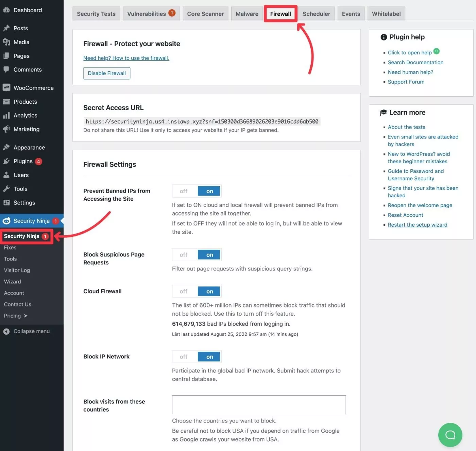
Task: Open the Need human help link
Action: [x=410, y=72]
